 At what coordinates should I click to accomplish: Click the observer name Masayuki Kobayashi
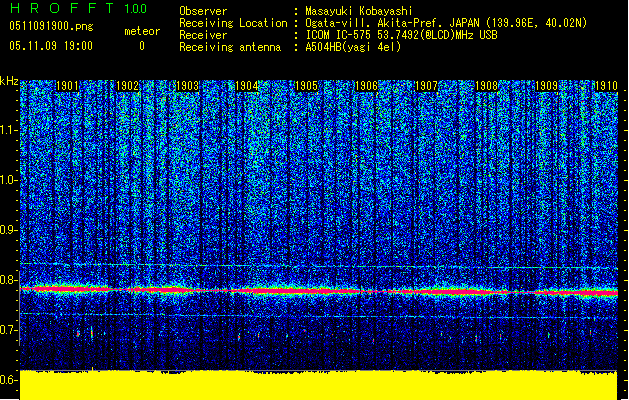click(x=359, y=11)
